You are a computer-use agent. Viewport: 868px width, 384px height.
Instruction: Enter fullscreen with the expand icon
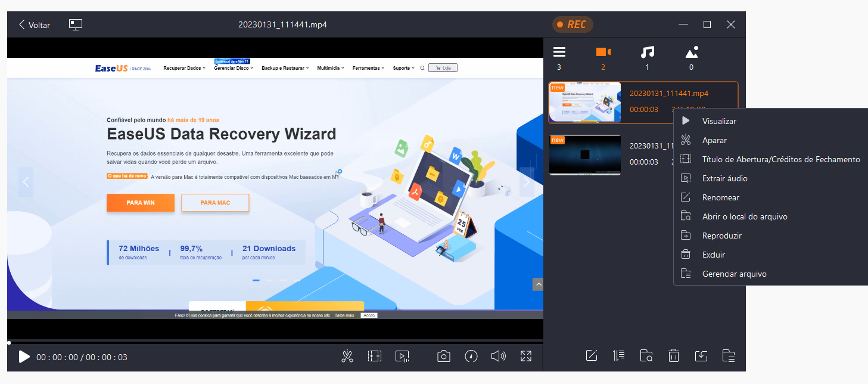(x=526, y=357)
